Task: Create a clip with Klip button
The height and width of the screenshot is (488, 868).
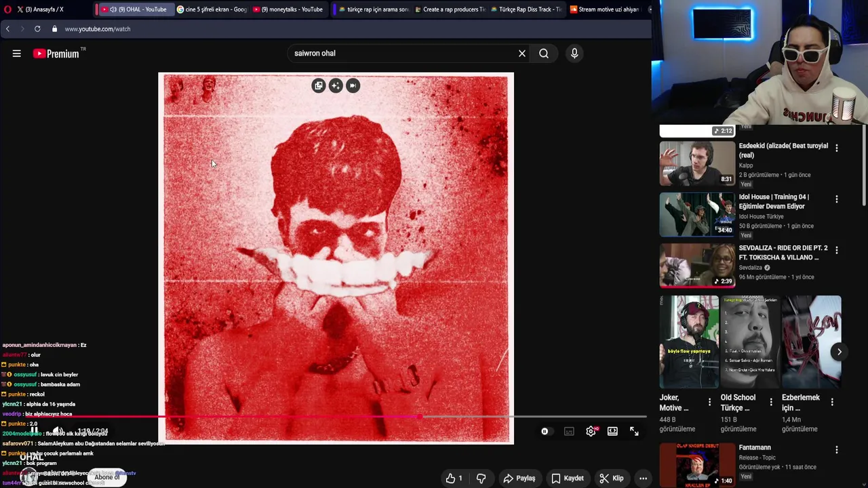Action: 612,479
